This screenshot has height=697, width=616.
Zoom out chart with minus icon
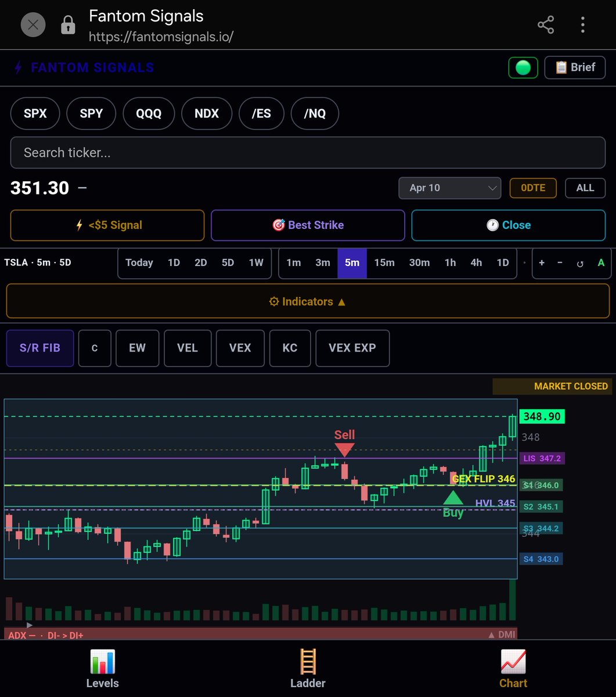click(560, 263)
